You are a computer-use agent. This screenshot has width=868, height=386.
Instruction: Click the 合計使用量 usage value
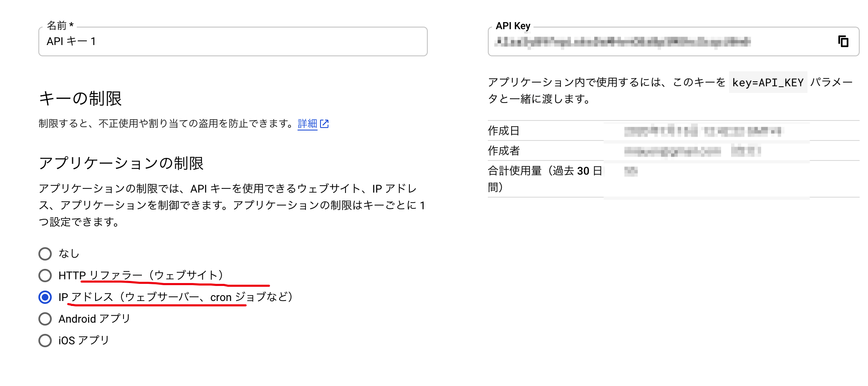(631, 171)
